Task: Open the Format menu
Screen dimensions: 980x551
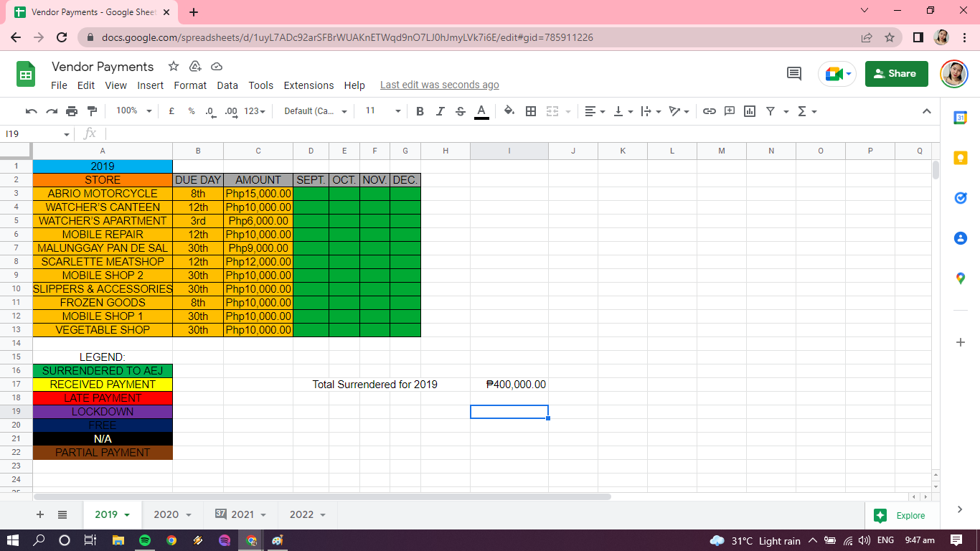Action: (190, 85)
